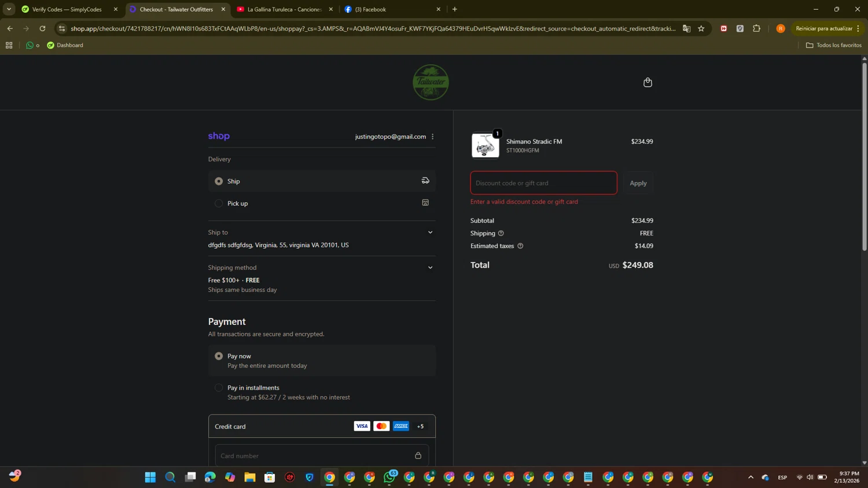The width and height of the screenshot is (868, 488).
Task: Click the browser address bar URL
Action: [373, 28]
